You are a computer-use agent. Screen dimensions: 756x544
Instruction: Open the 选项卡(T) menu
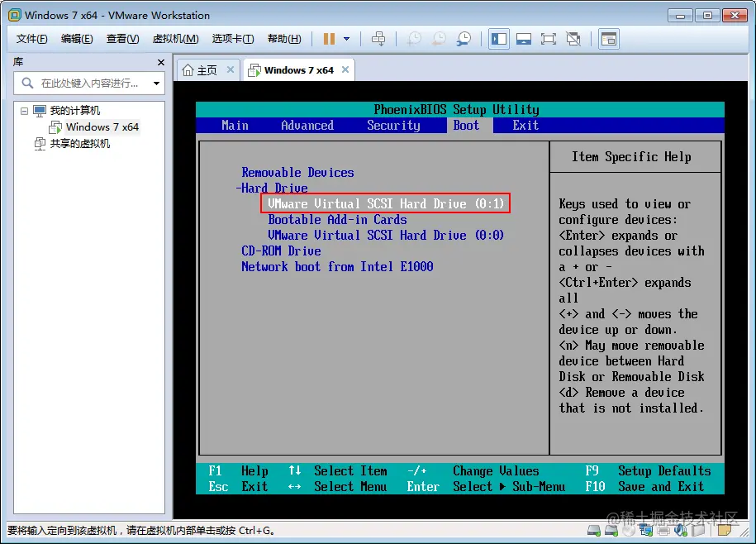pos(233,39)
